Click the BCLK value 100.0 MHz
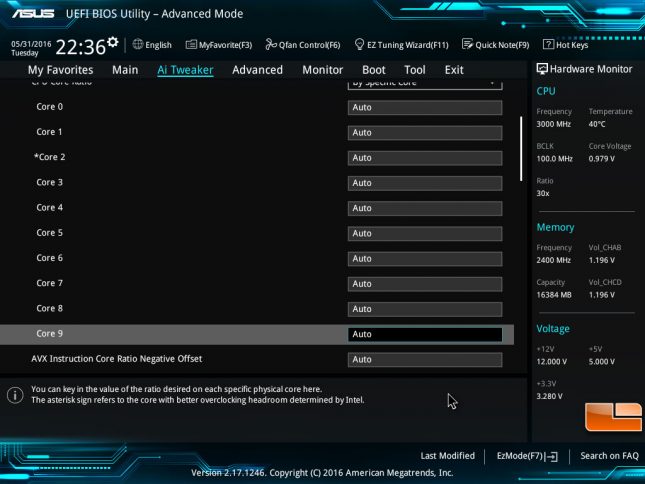645x484 pixels. (x=554, y=159)
